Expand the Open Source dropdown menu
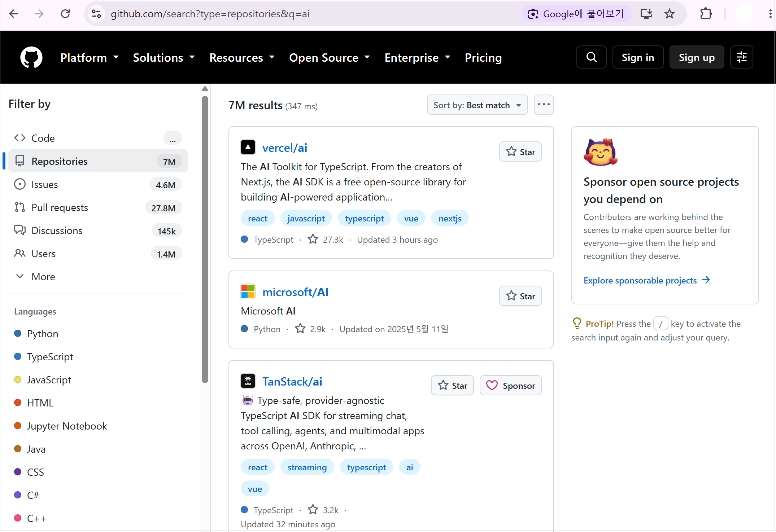This screenshot has height=532, width=776. [330, 58]
